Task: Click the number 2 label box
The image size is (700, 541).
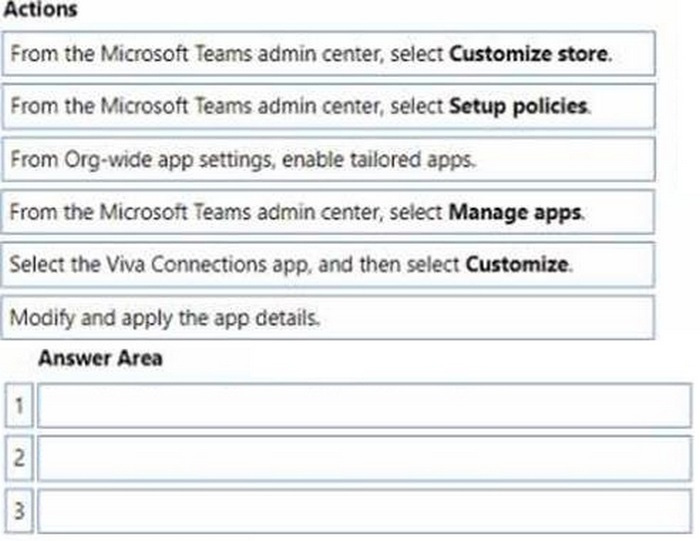Action: tap(19, 458)
